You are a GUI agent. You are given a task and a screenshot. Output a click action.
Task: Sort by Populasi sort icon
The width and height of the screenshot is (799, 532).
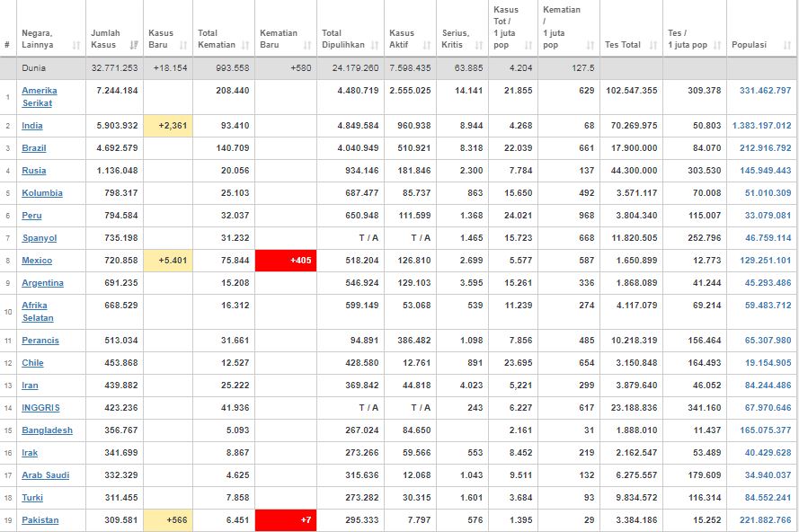click(786, 45)
